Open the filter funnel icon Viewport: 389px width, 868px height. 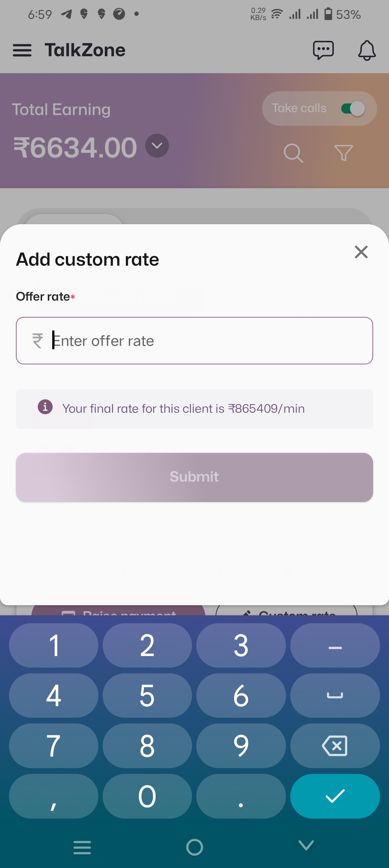pos(344,153)
